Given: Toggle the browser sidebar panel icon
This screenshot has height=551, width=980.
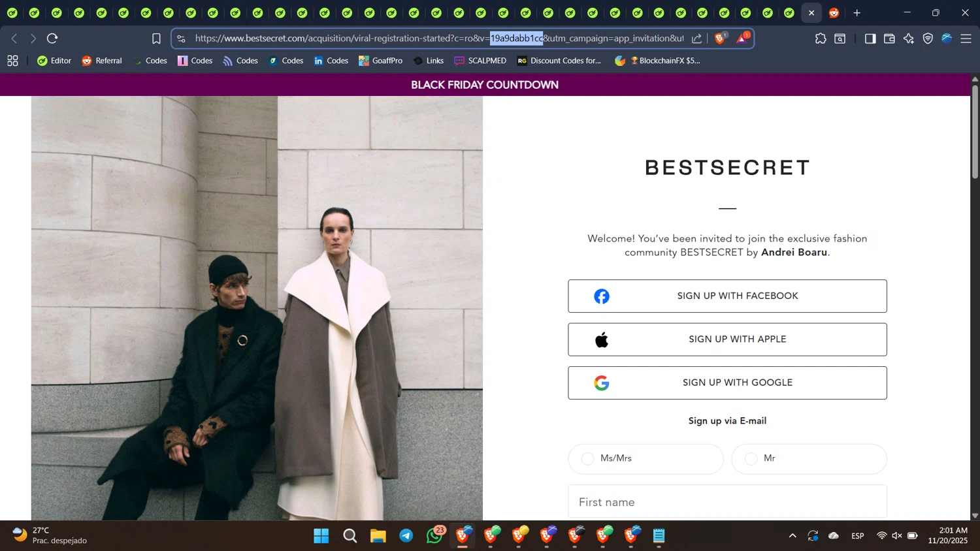Looking at the screenshot, I should point(870,39).
